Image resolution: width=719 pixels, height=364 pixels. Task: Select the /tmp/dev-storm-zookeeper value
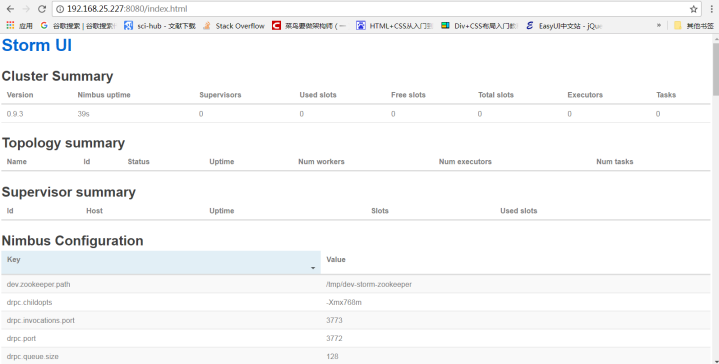[369, 284]
